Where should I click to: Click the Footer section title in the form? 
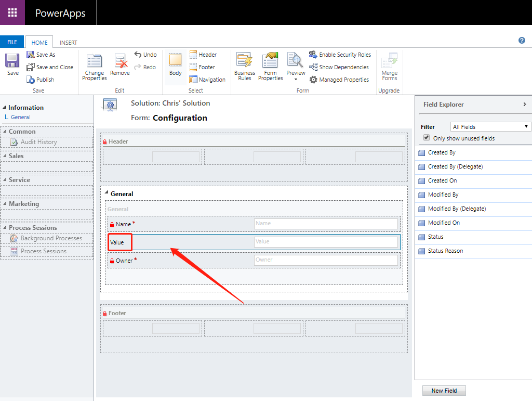click(x=117, y=313)
